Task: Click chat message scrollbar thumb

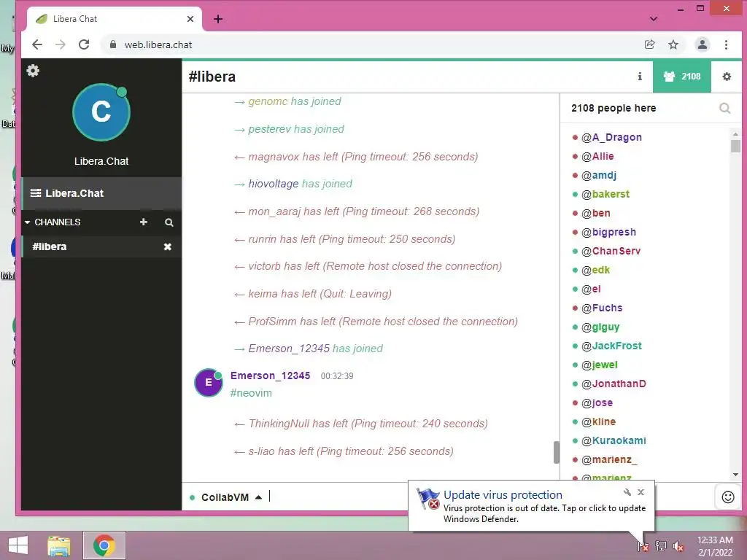Action: tap(556, 452)
